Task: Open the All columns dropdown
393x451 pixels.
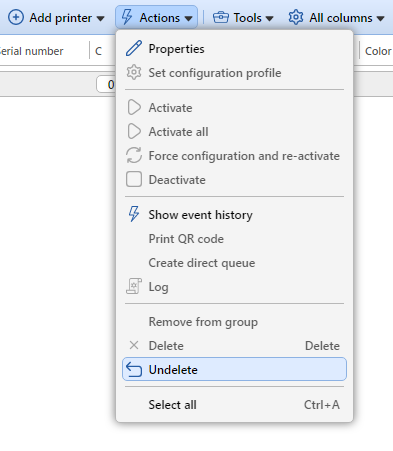Action: (x=336, y=18)
